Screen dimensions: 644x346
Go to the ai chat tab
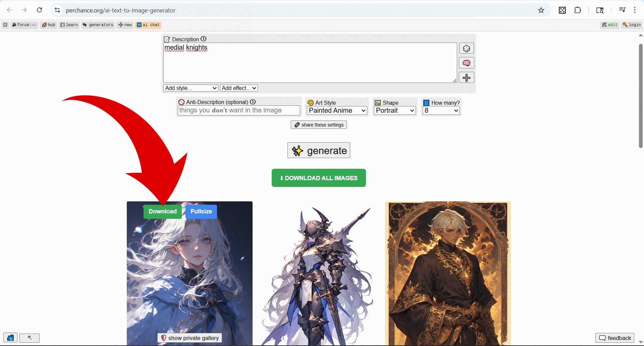[148, 25]
